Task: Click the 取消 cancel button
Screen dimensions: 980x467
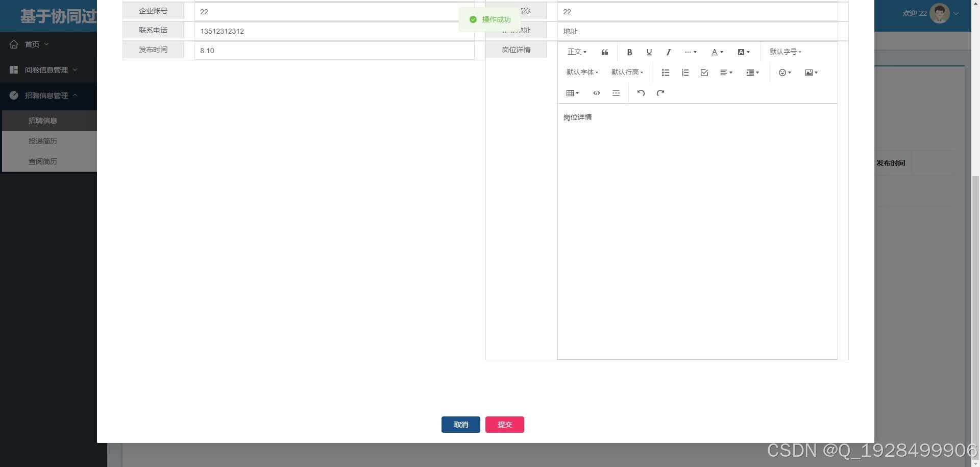Action: pos(460,425)
